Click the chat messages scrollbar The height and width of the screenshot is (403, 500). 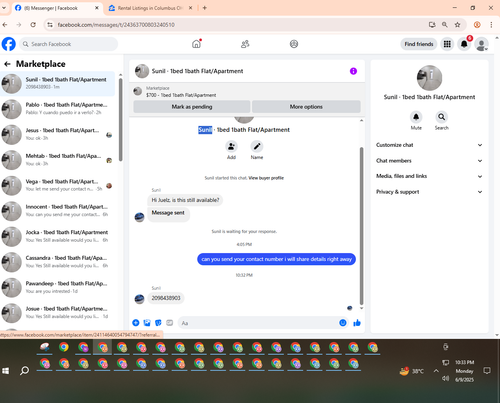coord(361,226)
